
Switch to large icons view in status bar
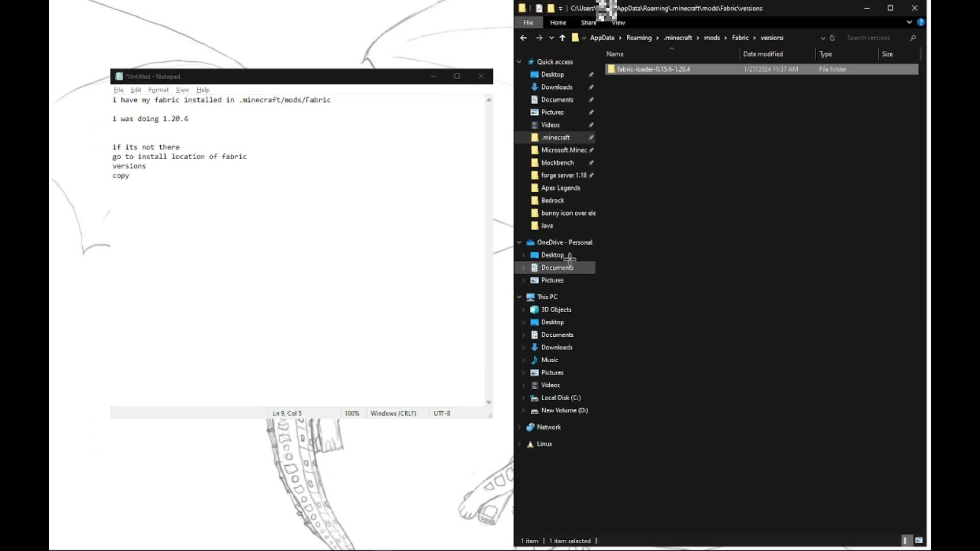[x=919, y=541]
